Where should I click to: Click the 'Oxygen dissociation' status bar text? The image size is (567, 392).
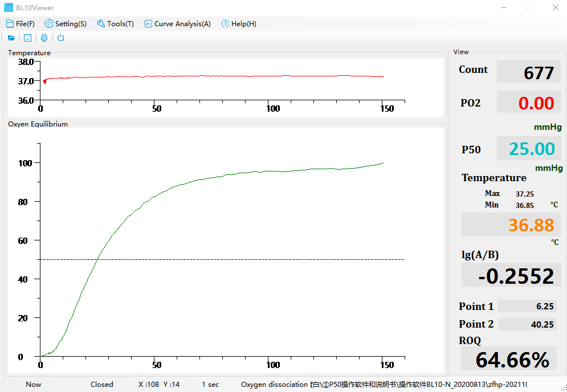(274, 385)
